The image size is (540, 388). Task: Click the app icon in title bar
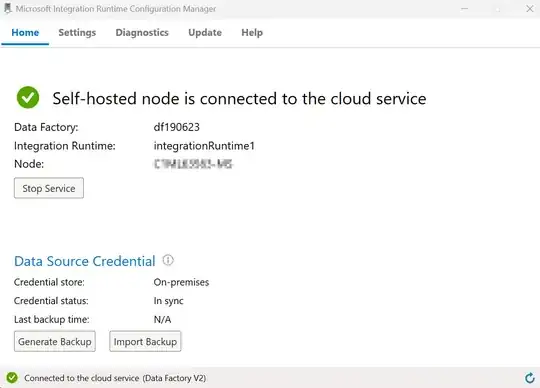[8, 8]
